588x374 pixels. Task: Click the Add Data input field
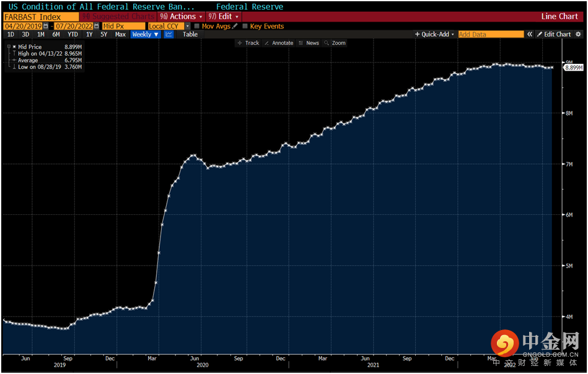pos(491,35)
